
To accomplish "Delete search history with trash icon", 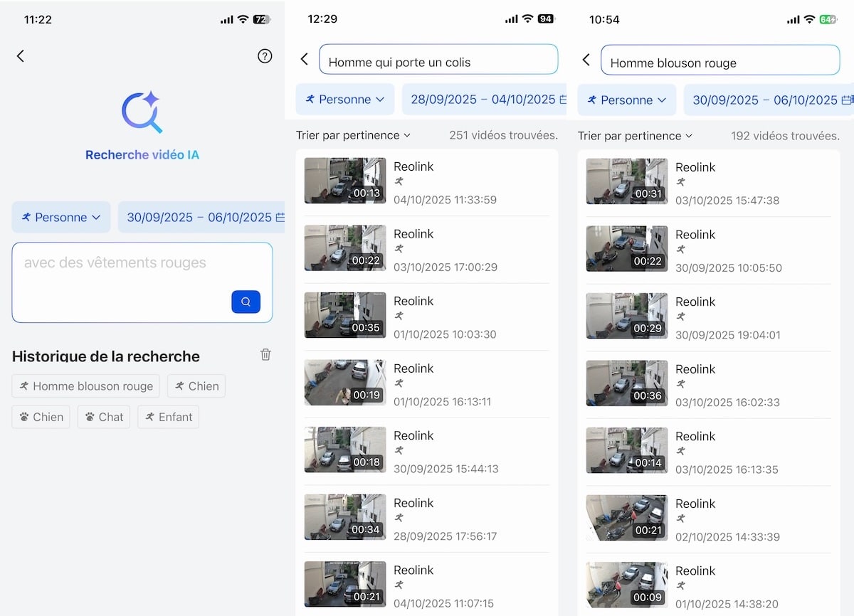I will coord(265,354).
